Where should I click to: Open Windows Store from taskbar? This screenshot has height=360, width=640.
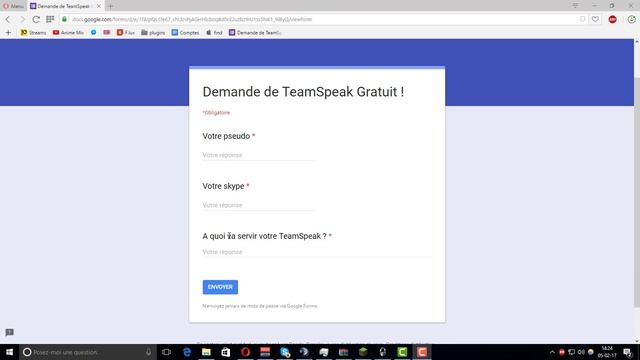point(226,352)
